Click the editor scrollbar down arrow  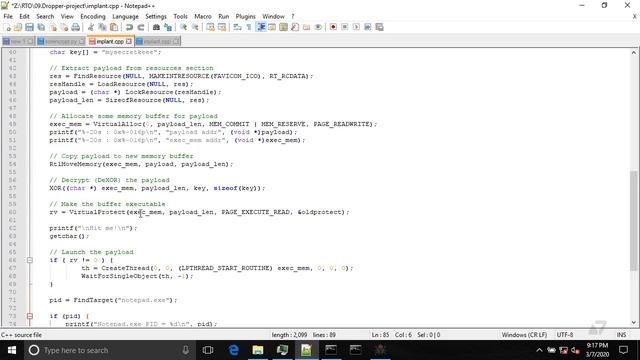(633, 322)
